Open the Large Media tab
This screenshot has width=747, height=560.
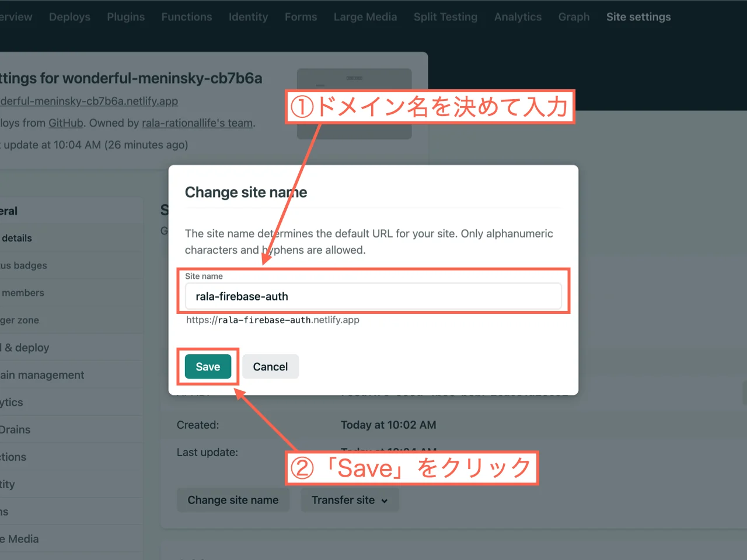point(365,17)
